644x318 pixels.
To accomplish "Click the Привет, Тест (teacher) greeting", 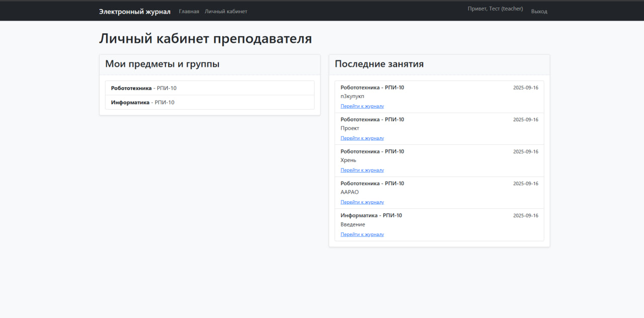I will click(495, 8).
